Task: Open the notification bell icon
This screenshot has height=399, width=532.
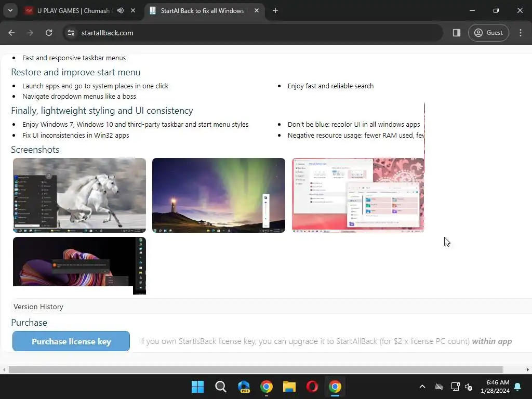Action: click(518, 387)
